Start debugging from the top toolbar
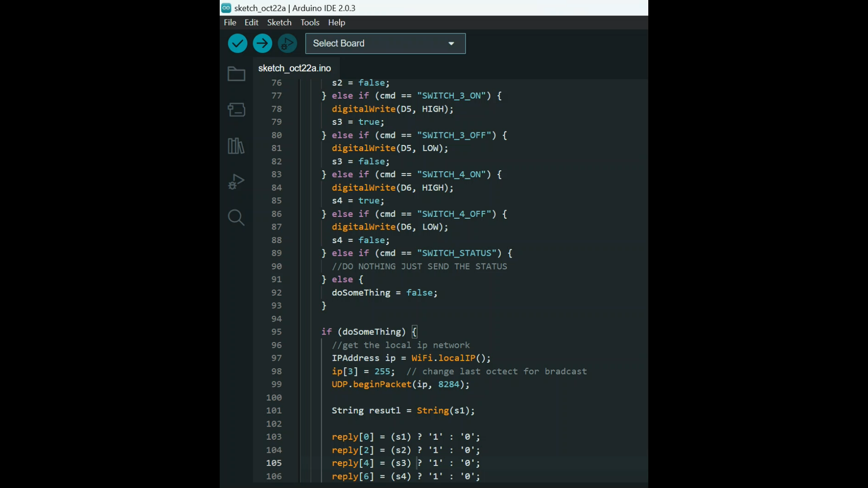 [287, 43]
